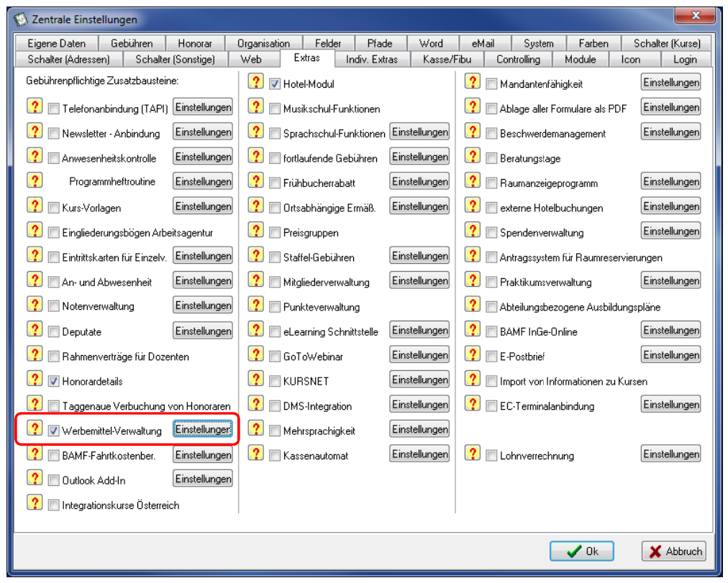Confirm the dialog with Ok

(582, 551)
